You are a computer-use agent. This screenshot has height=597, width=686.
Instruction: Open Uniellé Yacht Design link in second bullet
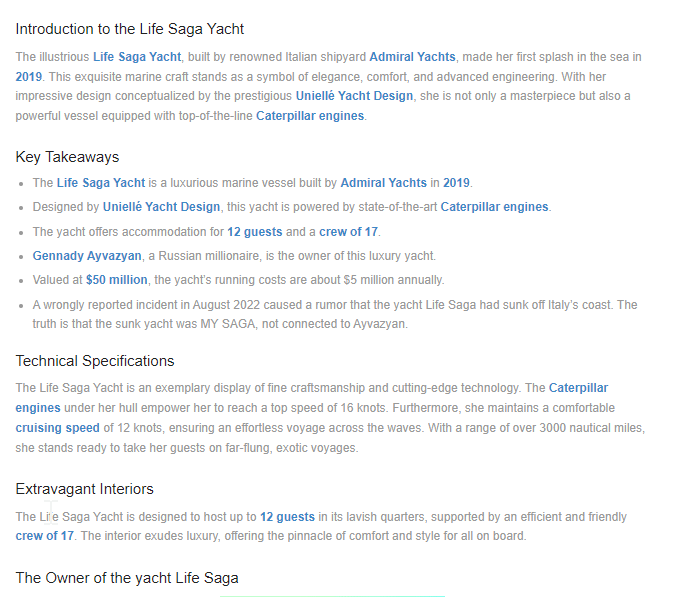click(x=161, y=207)
